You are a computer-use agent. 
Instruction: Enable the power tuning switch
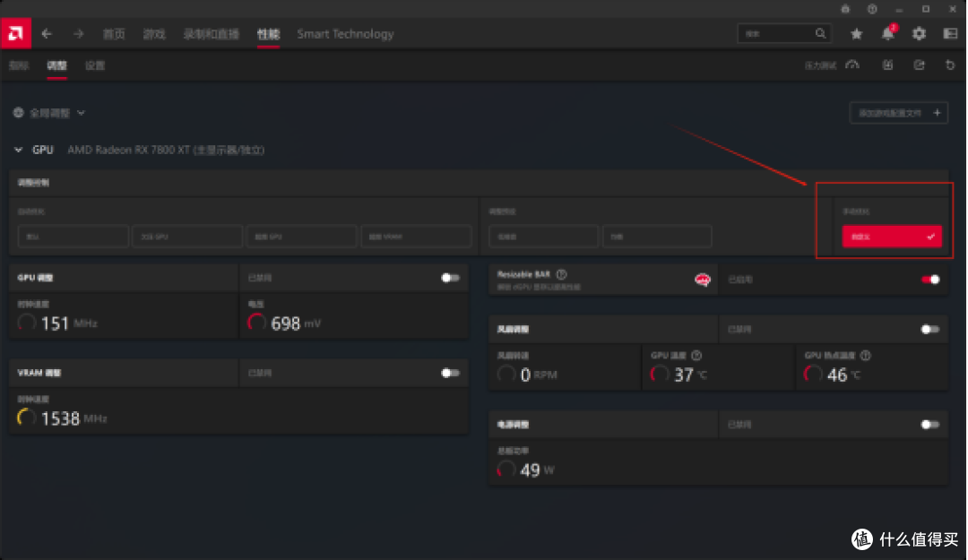[x=930, y=424]
